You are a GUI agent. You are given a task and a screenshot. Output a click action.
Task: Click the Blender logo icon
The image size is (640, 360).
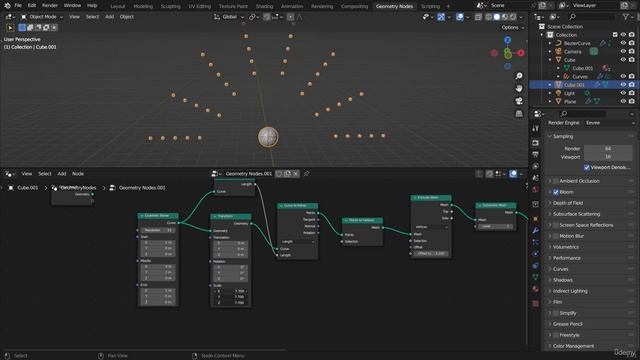click(x=7, y=6)
